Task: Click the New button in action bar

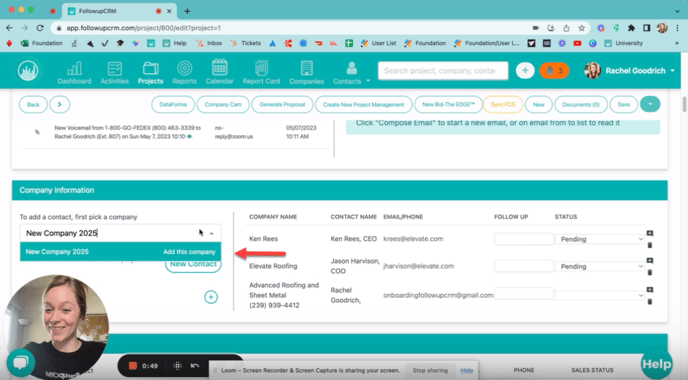Action: click(x=538, y=104)
